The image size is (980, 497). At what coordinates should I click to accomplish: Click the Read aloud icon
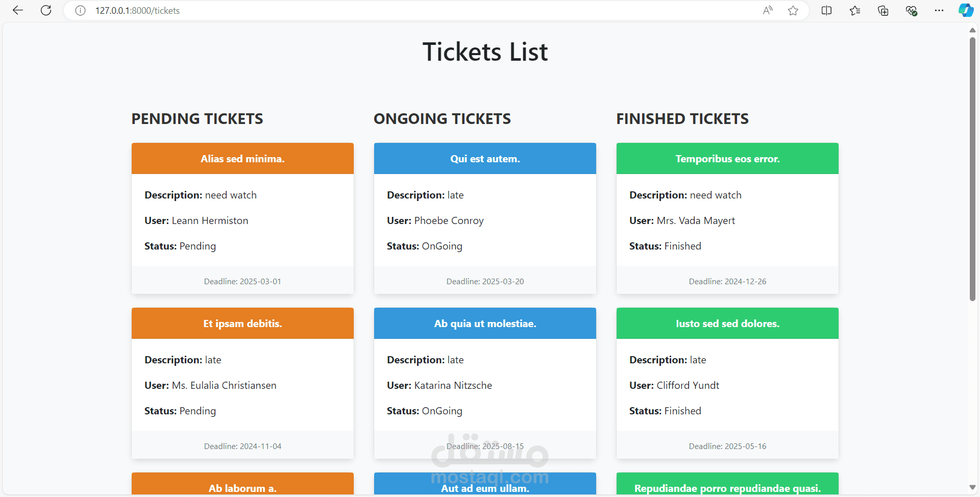[768, 10]
